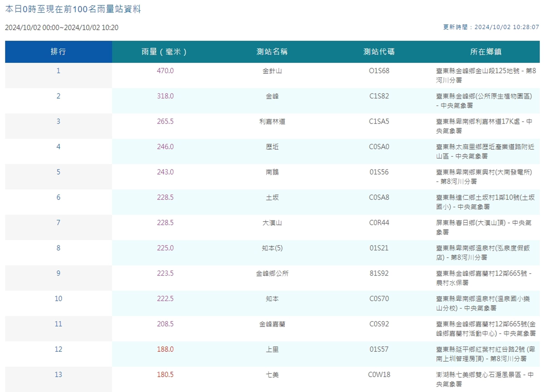Click station name 上里
Viewport: 544px width, 392px height.
(272, 349)
